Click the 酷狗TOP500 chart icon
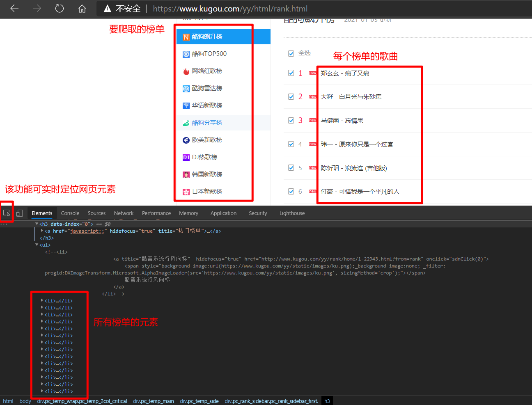This screenshot has height=405, width=532. (x=186, y=54)
